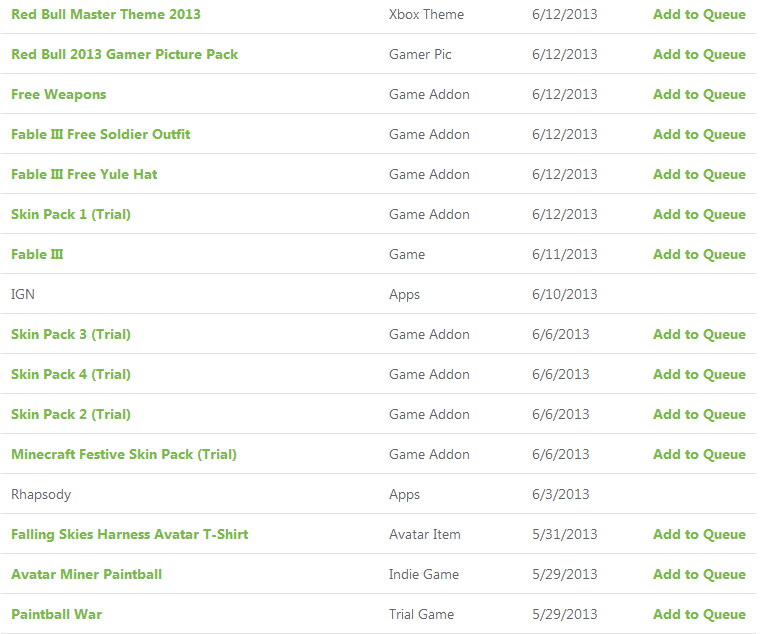The image size is (769, 634).
Task: Open Red Bull Master Theme 2013 link
Action: point(106,14)
